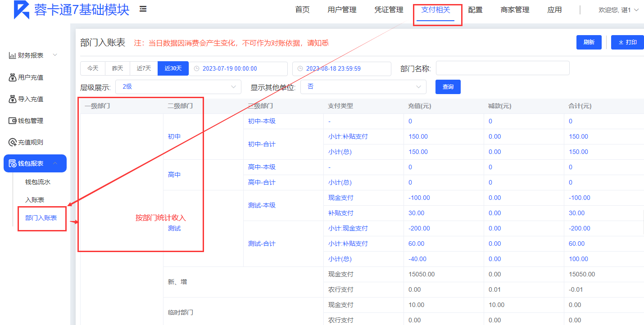Select the 近7天 date range option
This screenshot has width=644, height=325.
[x=144, y=68]
